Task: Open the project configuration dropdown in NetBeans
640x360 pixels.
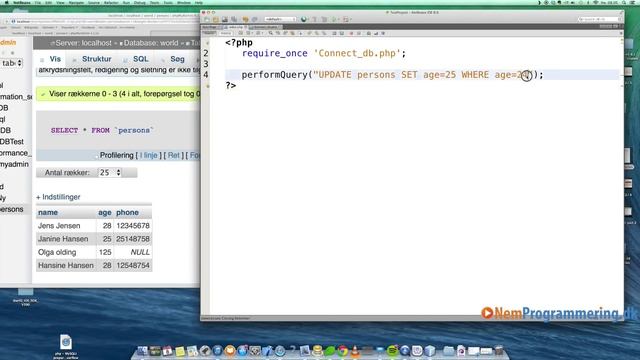Action: [x=280, y=19]
